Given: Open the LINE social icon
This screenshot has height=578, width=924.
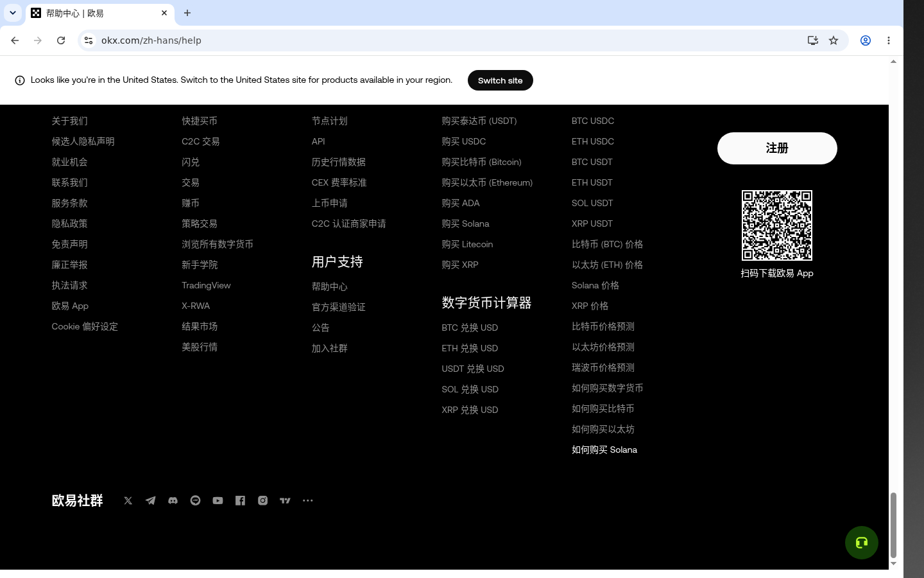Looking at the screenshot, I should pos(196,501).
